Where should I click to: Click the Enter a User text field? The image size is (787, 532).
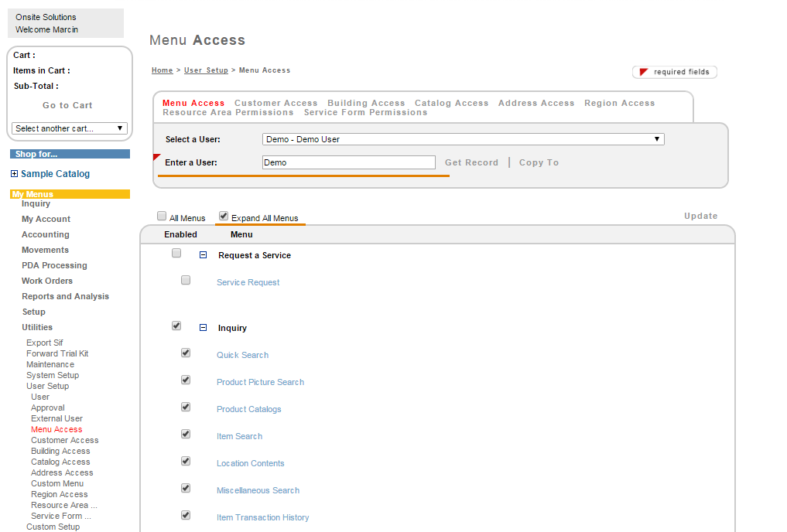point(349,162)
